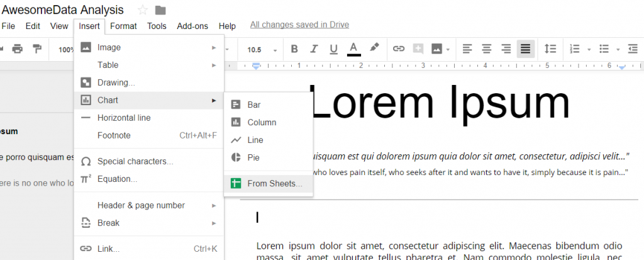Insert a Footnote
The height and width of the screenshot is (260, 644).
149,136
